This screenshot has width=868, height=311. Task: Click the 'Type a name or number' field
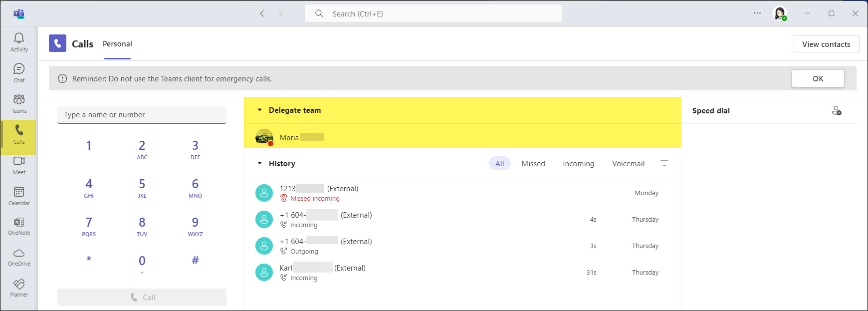click(x=142, y=115)
